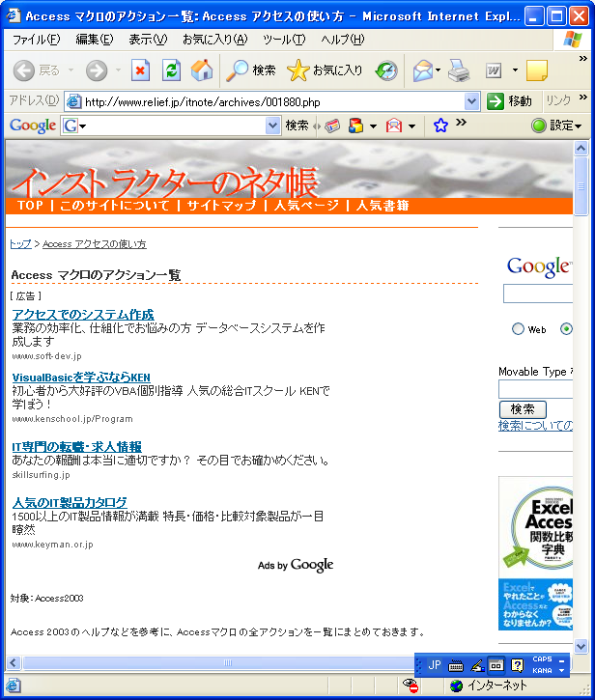Open the アクセスでのシステム作成 ad link
Image resolution: width=595 pixels, height=700 pixels.
pos(83,315)
